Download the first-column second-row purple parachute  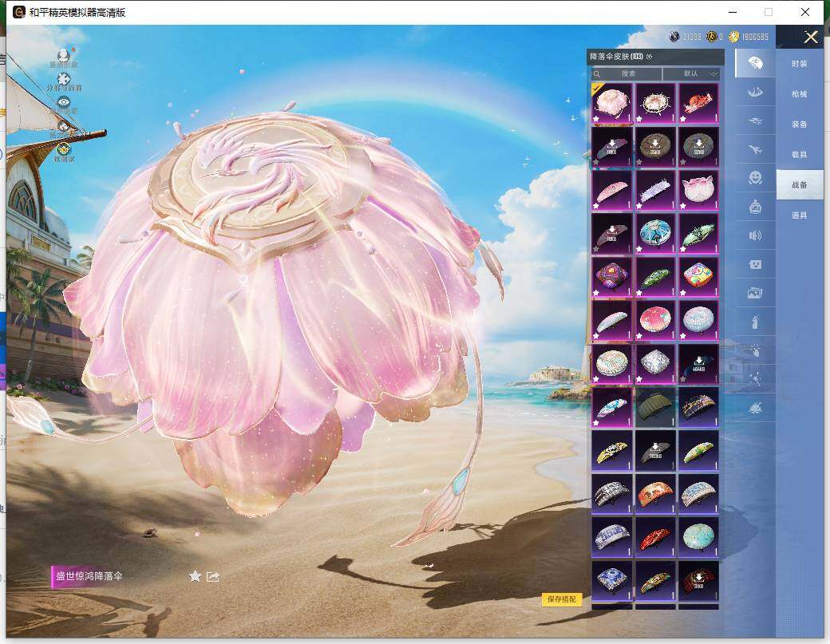point(612,146)
